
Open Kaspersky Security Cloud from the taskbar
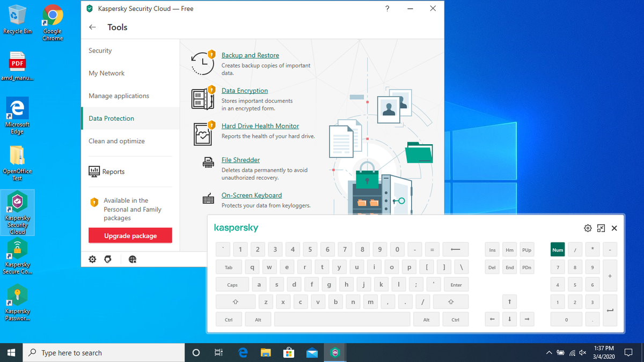335,352
